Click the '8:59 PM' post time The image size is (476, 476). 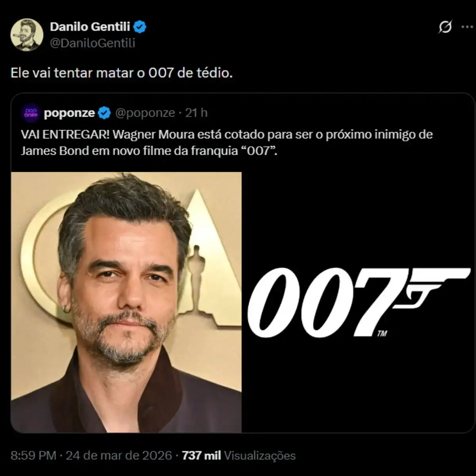pos(33,455)
